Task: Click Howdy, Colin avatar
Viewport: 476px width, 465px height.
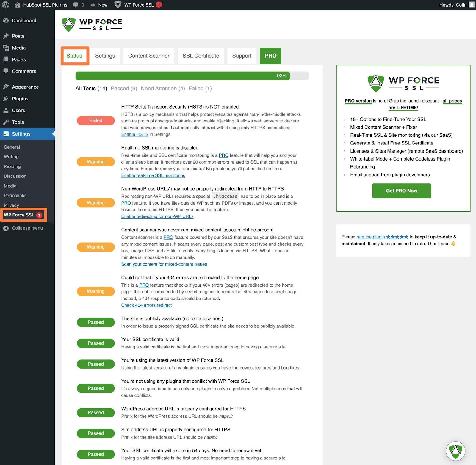Action: click(471, 5)
